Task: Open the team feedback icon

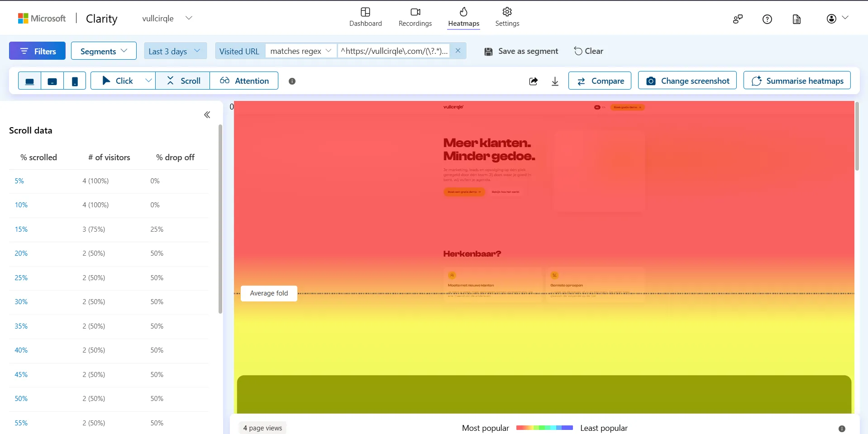Action: [738, 19]
